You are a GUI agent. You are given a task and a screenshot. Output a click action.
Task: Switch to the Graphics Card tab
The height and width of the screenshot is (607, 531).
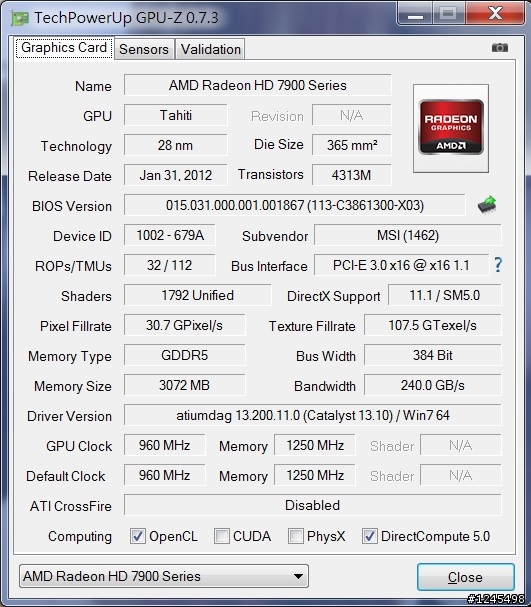(x=64, y=48)
